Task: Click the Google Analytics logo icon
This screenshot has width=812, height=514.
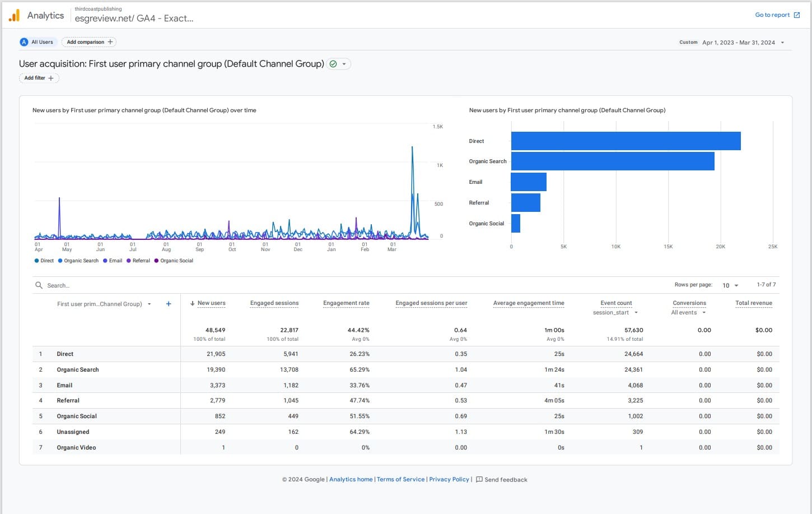Action: click(15, 16)
